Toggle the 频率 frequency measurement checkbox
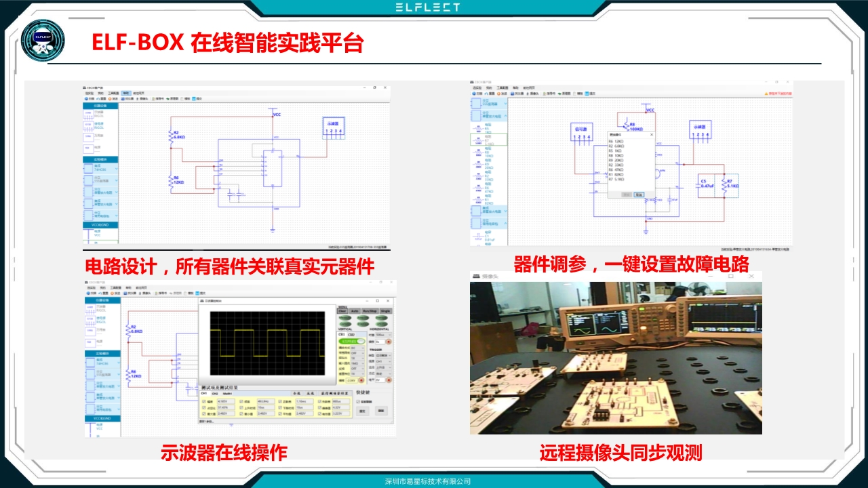868x488 pixels. tap(241, 401)
